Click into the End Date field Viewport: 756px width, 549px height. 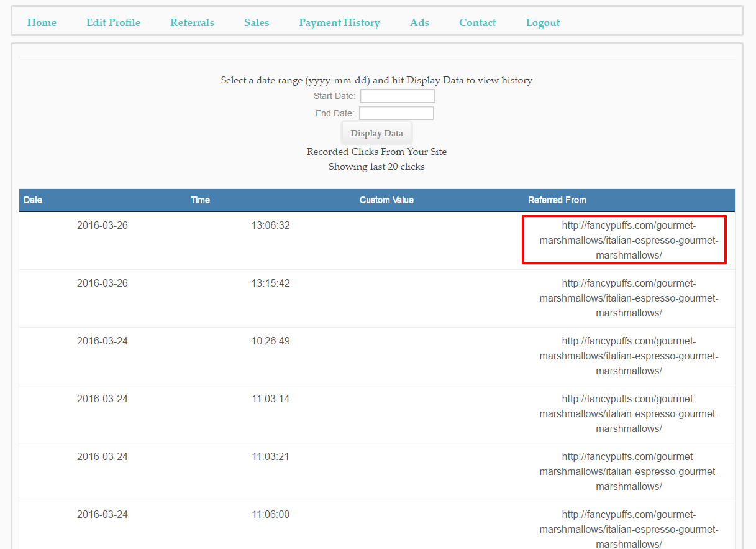point(396,113)
